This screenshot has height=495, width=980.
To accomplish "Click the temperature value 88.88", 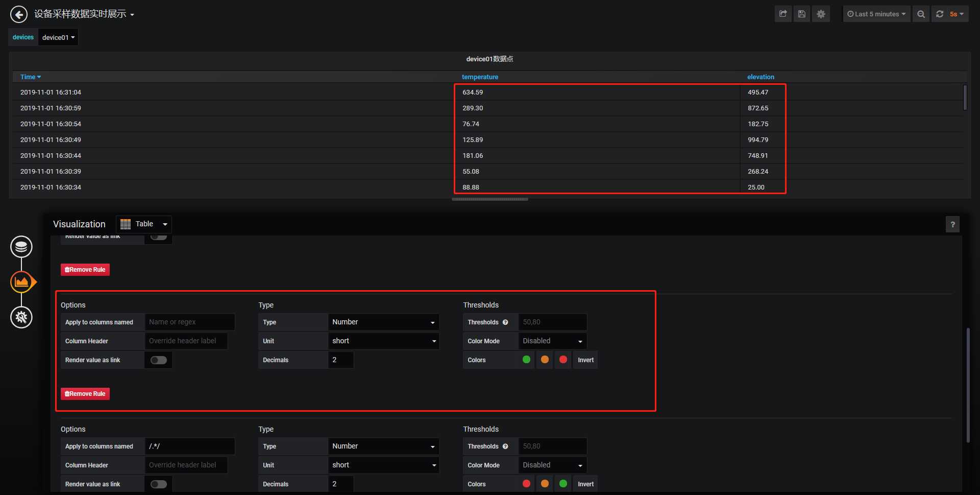I will click(471, 187).
